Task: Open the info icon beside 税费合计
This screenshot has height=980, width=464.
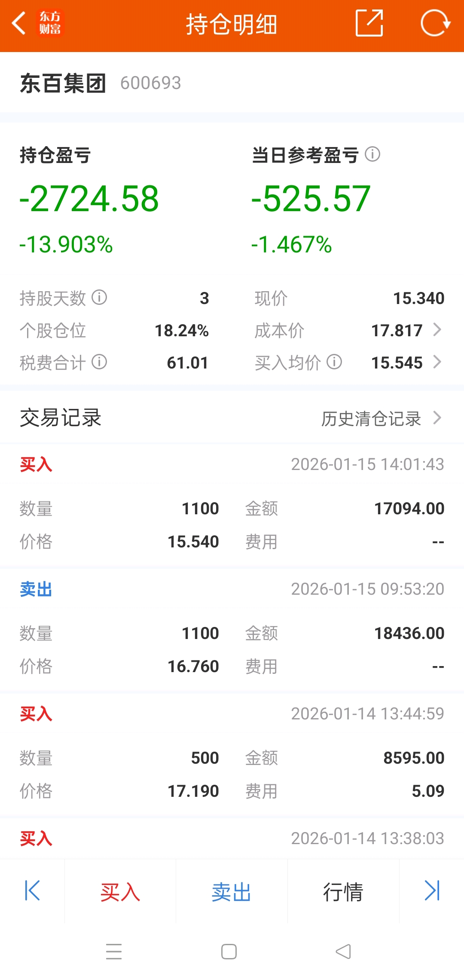Action: 99,362
